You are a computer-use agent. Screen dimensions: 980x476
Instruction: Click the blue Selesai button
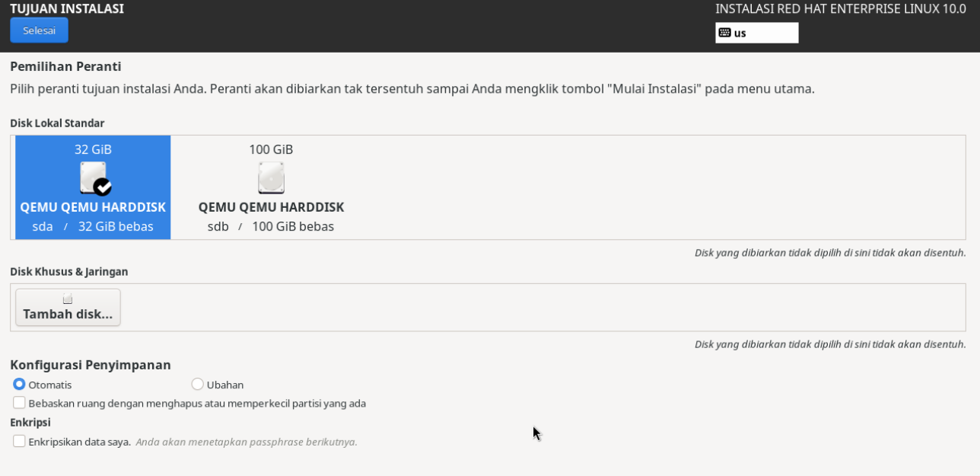[x=39, y=30]
